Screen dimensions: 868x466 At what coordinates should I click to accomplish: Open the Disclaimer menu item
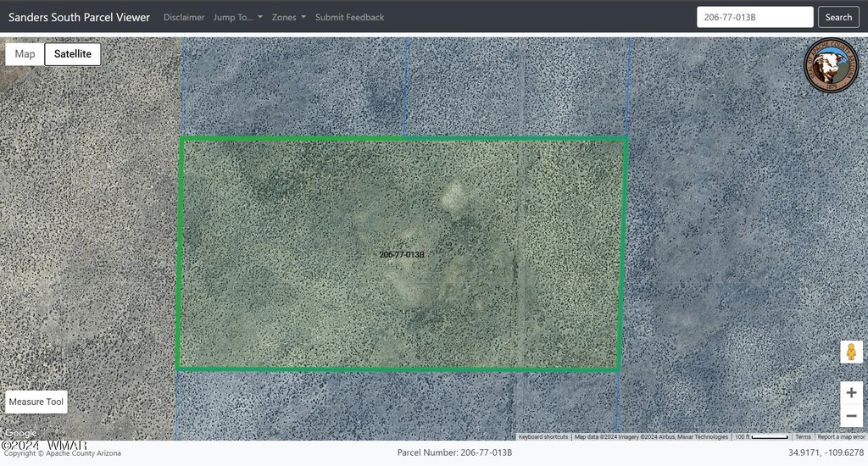[x=184, y=17]
